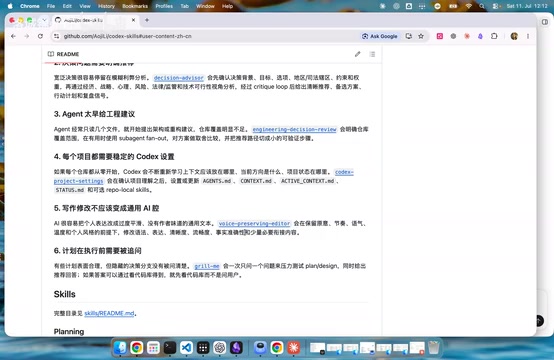554x360 pixels.
Task: Open the Chrome profile avatar
Action: (x=514, y=36)
